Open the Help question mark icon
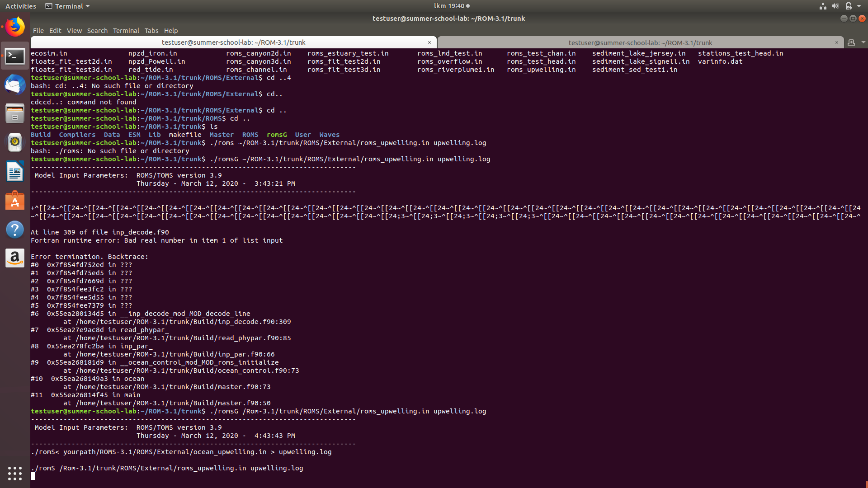 (x=15, y=230)
